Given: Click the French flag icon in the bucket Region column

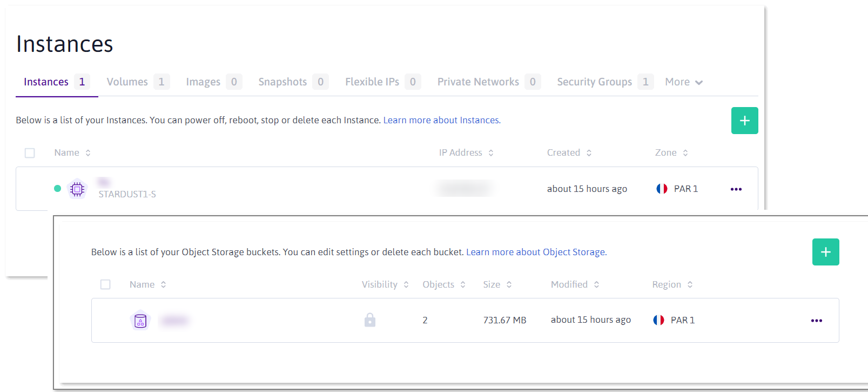Looking at the screenshot, I should (658, 320).
